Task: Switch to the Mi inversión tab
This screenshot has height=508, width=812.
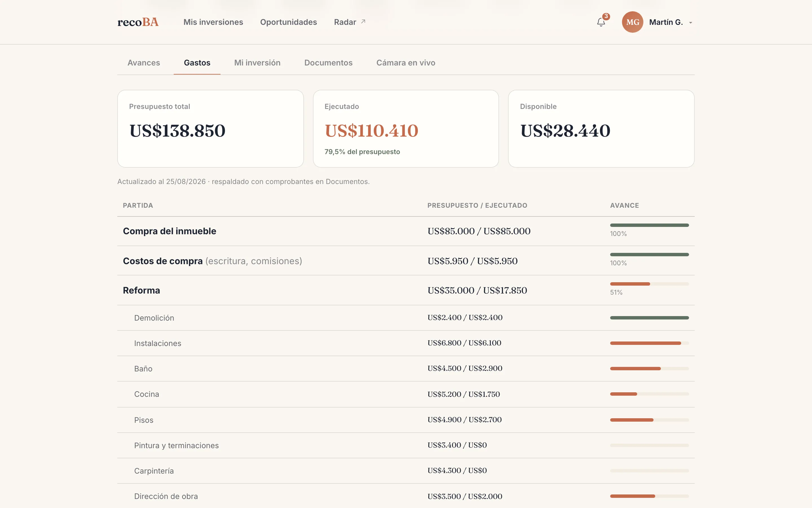Action: click(x=257, y=63)
